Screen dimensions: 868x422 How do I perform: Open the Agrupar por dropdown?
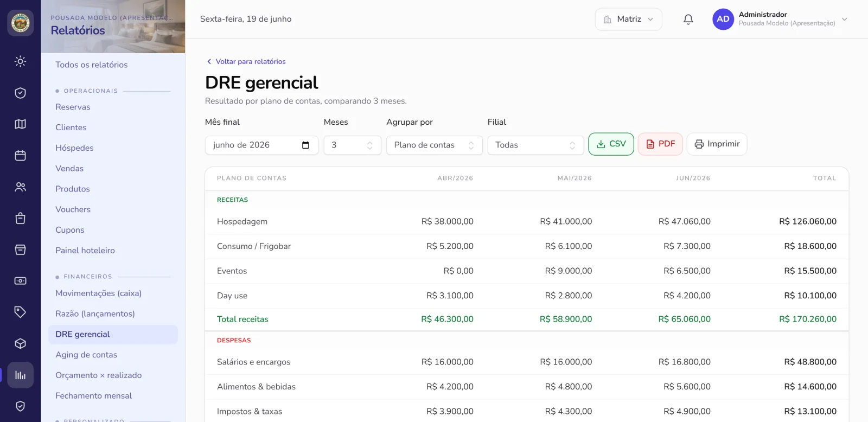pyautogui.click(x=435, y=145)
